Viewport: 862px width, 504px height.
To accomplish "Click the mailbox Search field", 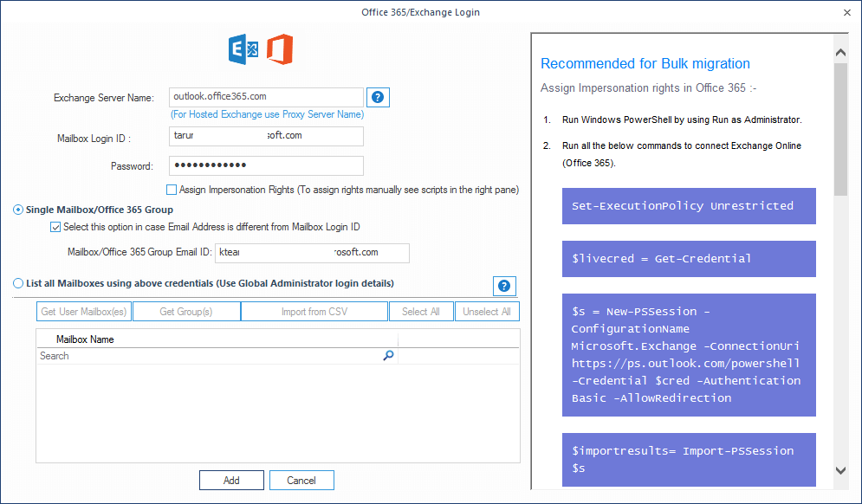I will [217, 356].
